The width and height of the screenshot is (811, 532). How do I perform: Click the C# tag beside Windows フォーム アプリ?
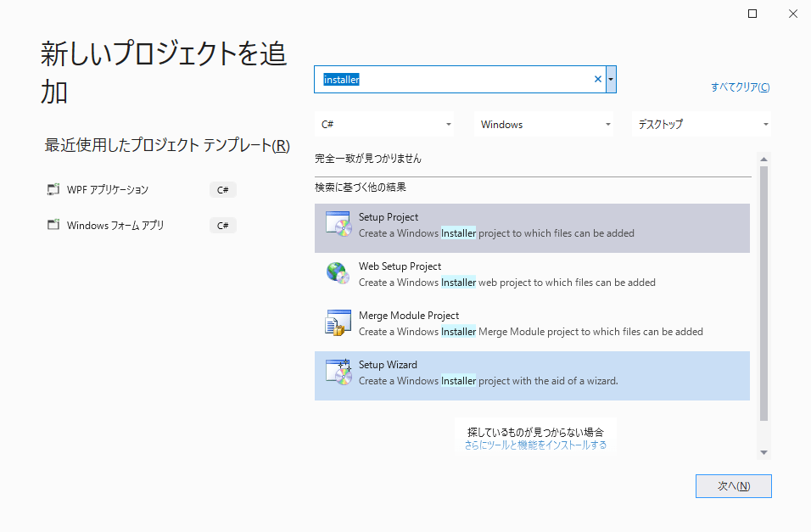pos(223,226)
